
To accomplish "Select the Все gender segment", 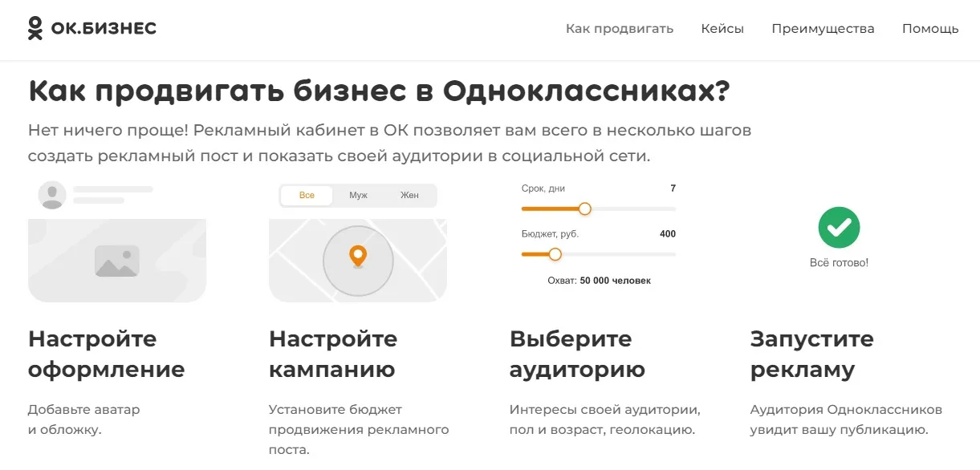I will pos(307,196).
